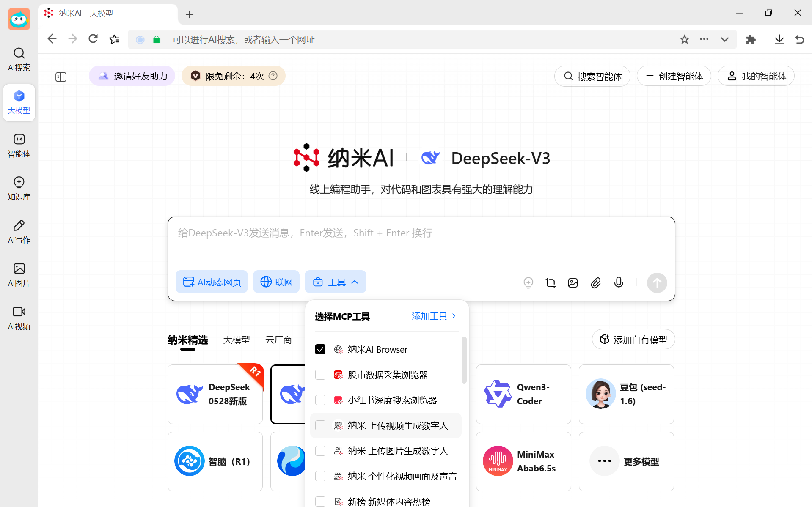Click the send arrow button

click(657, 282)
